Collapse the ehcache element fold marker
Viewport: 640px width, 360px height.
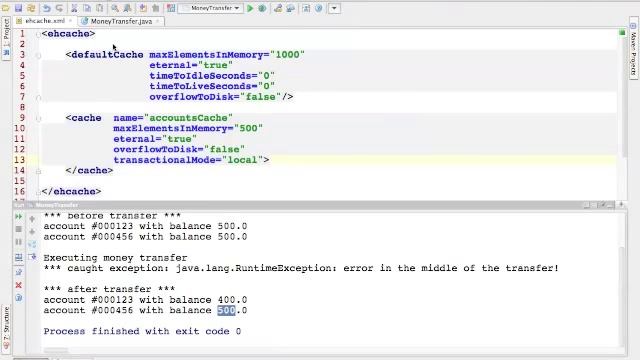38,34
